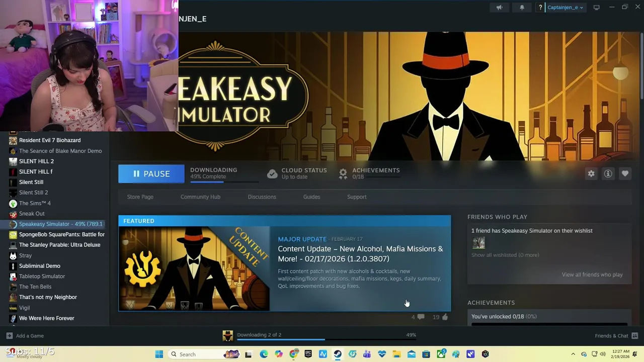Click the Sneak Out game icon
This screenshot has height=362, width=644.
coord(13,214)
